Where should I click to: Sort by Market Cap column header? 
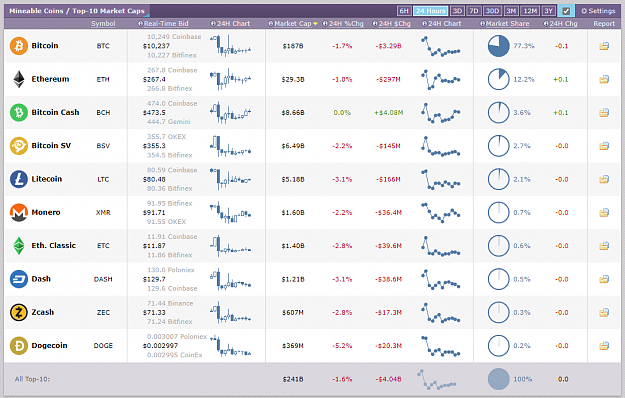click(293, 24)
